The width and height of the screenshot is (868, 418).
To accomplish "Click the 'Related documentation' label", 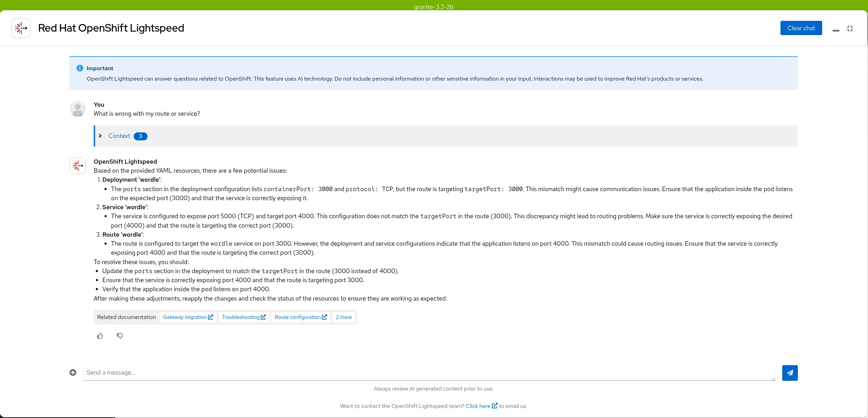I will click(x=126, y=317).
